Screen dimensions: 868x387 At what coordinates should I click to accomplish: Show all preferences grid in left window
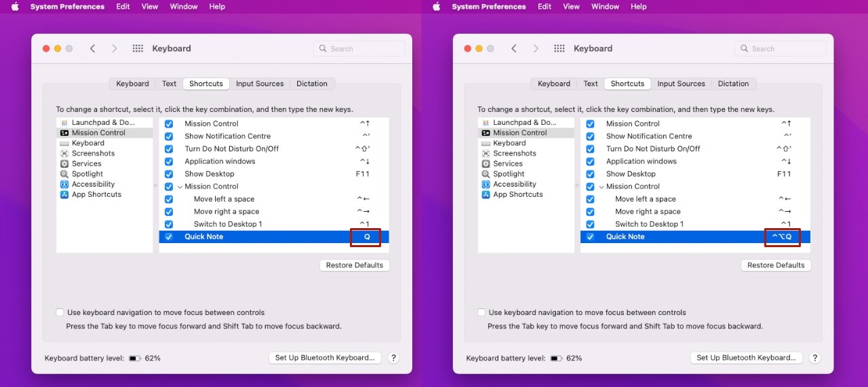[138, 48]
